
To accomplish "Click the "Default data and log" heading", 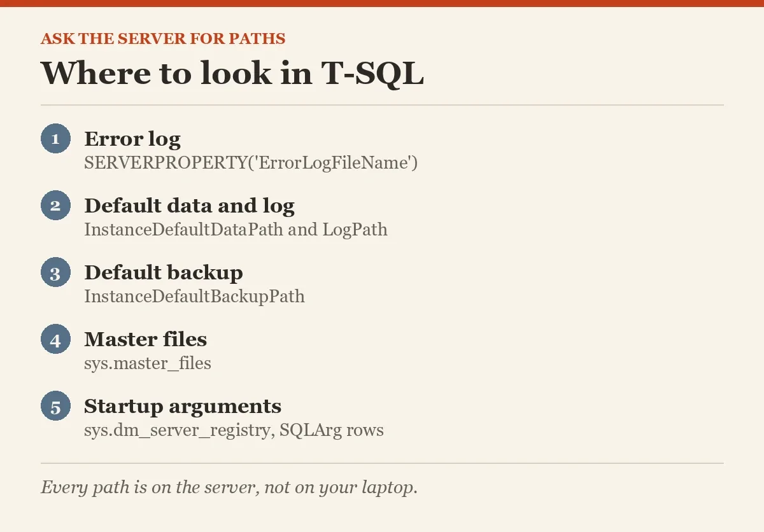I will tap(189, 206).
